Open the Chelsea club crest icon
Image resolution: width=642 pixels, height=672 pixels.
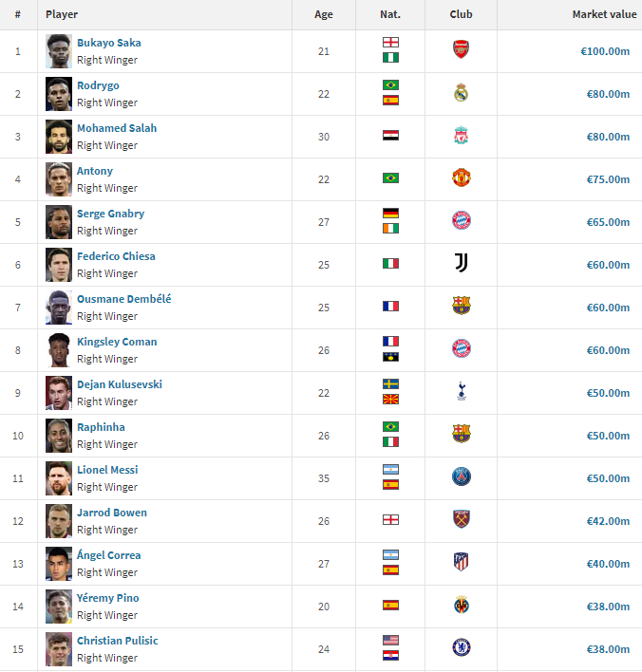tap(461, 647)
